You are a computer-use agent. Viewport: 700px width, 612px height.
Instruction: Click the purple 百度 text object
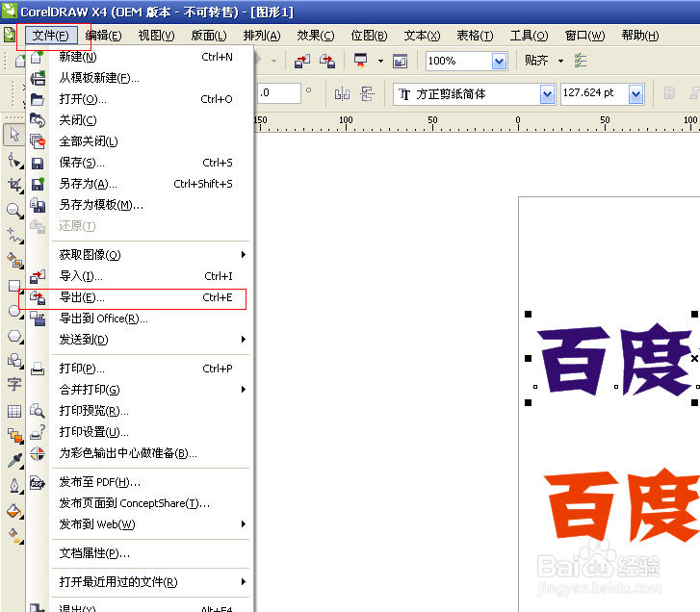click(x=614, y=359)
